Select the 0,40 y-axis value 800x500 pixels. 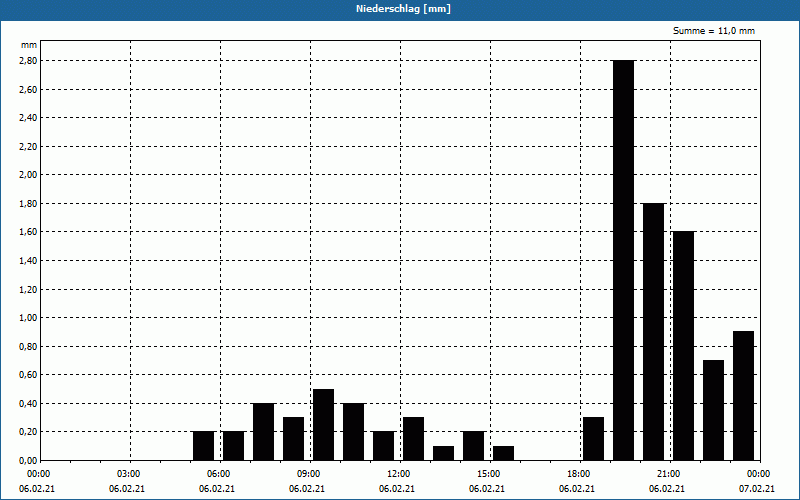[x=29, y=404]
